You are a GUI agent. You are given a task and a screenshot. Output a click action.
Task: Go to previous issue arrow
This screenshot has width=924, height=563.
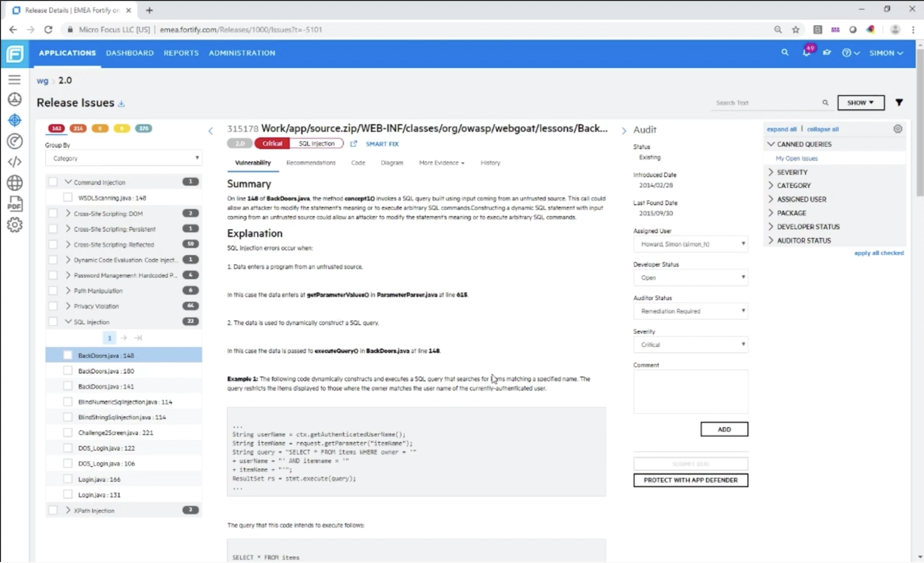pyautogui.click(x=211, y=131)
